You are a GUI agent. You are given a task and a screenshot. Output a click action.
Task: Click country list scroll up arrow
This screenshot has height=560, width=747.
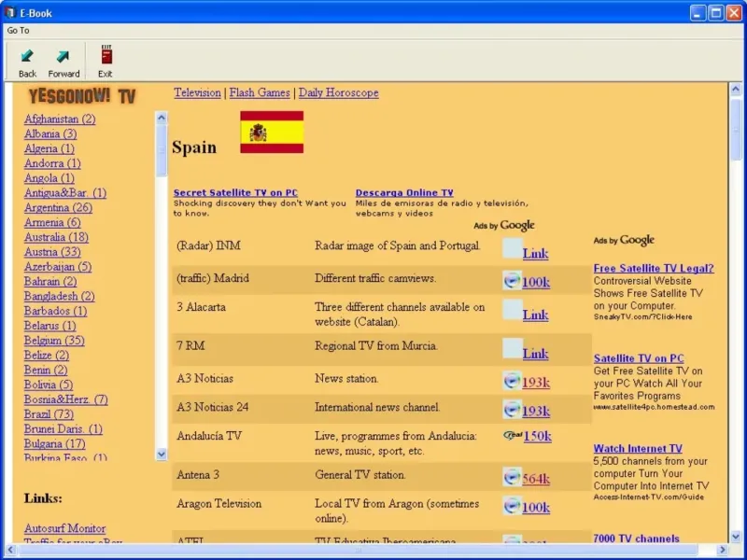point(162,118)
